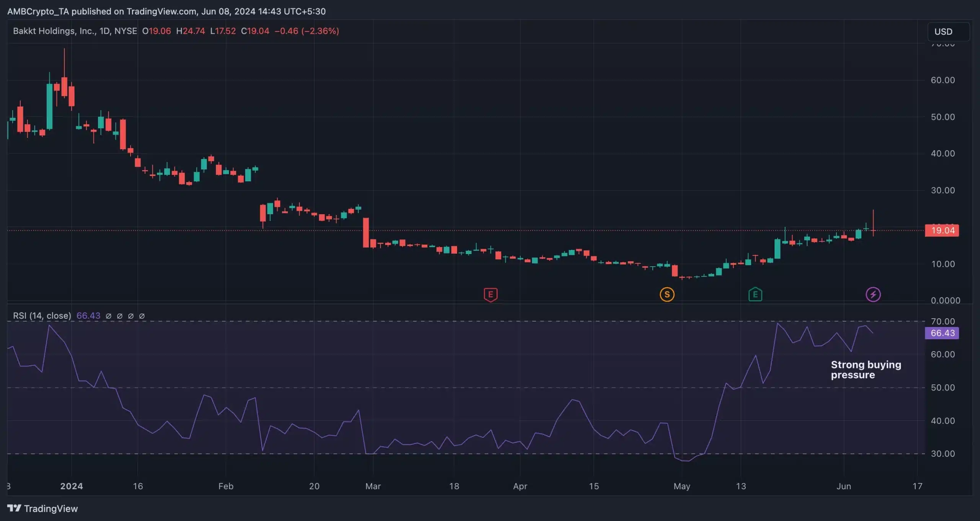
Task: Click the 70.00 RSI axis label
Action: point(943,321)
